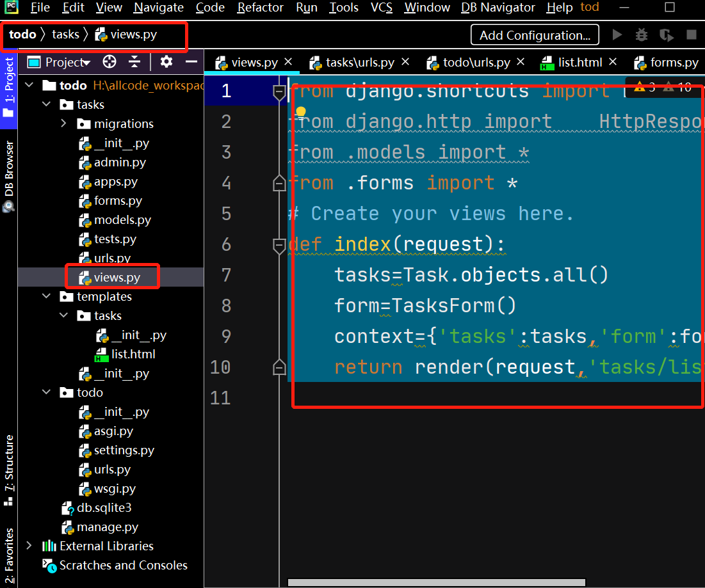Image resolution: width=705 pixels, height=588 pixels.
Task: Open the VCS menu
Action: 381,7
